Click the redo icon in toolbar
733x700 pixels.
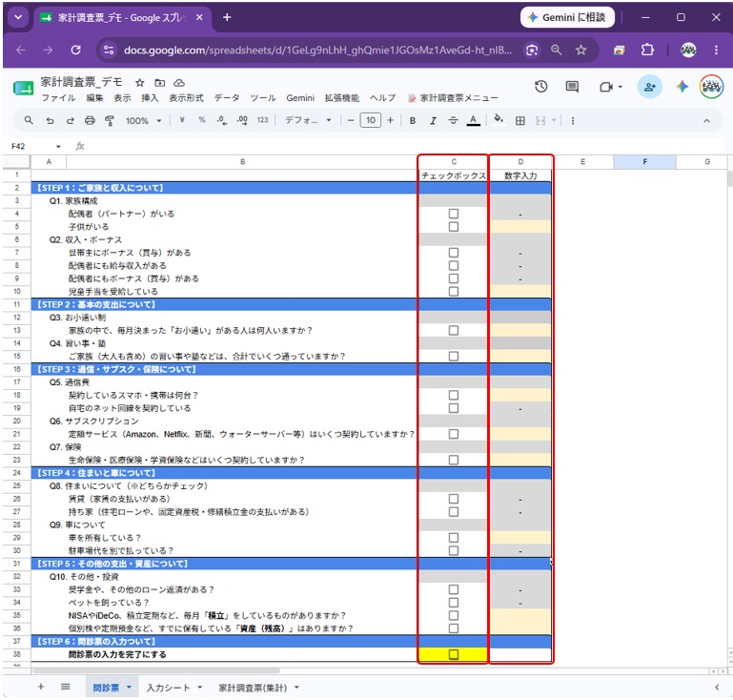[x=71, y=121]
